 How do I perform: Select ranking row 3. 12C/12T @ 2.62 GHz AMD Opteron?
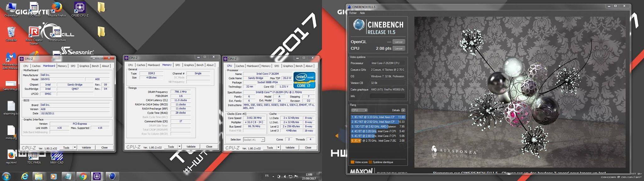378,127
